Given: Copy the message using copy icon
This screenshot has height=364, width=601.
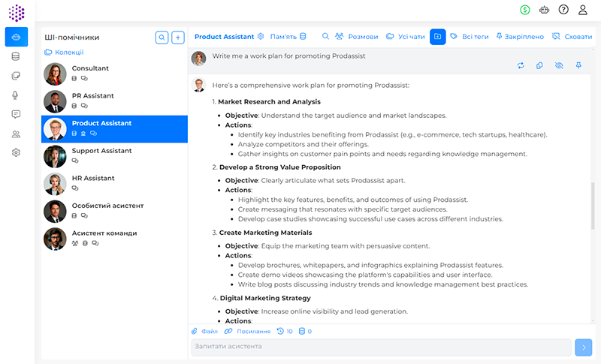Looking at the screenshot, I should click(539, 66).
